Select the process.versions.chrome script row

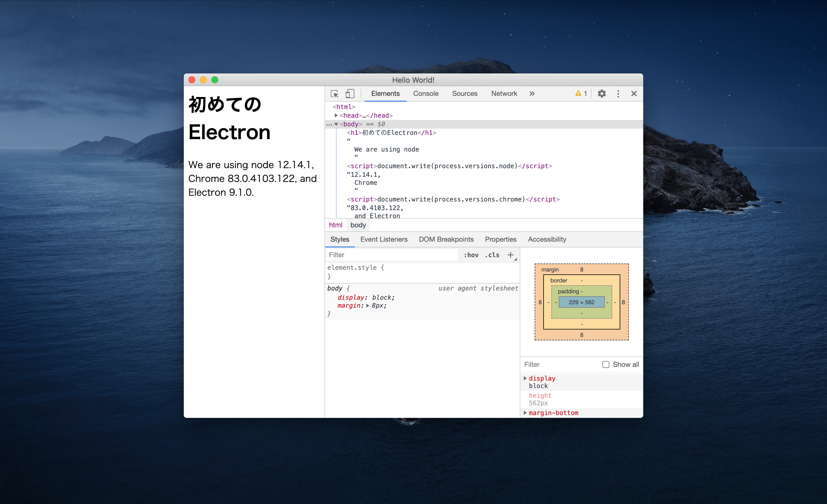pyautogui.click(x=453, y=199)
